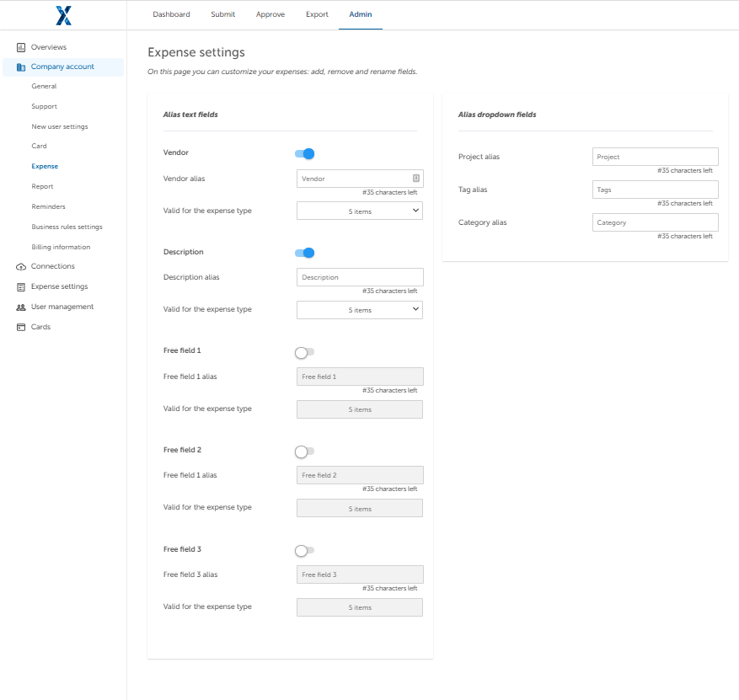
Task: Open Expense settings in sidebar
Action: coord(59,287)
